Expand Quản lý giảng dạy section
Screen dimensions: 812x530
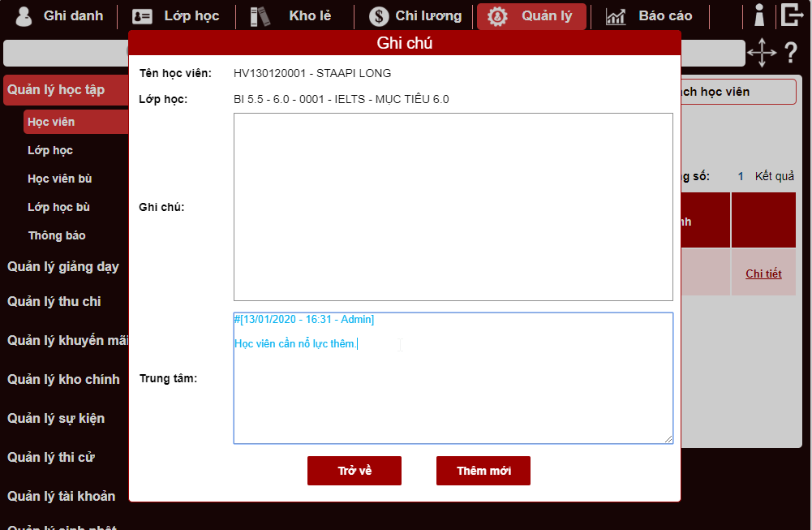63,266
